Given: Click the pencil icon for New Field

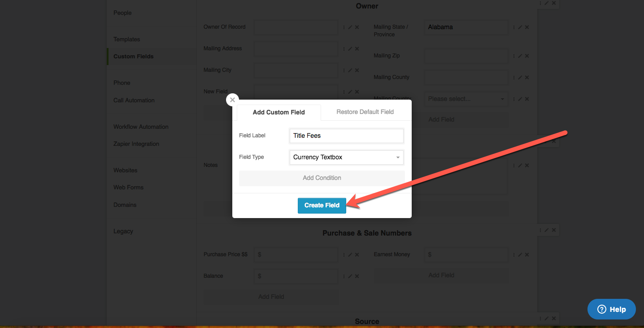Looking at the screenshot, I should tap(350, 92).
